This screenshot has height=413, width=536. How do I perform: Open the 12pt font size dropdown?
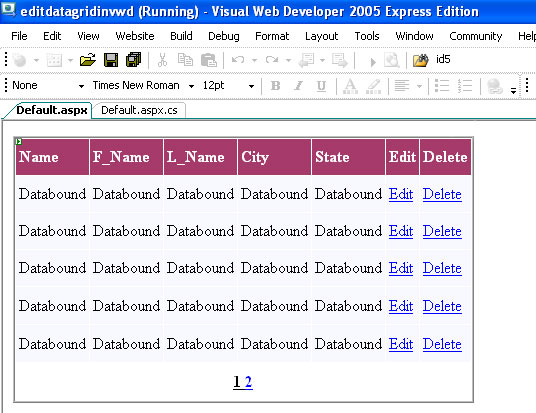click(x=251, y=86)
